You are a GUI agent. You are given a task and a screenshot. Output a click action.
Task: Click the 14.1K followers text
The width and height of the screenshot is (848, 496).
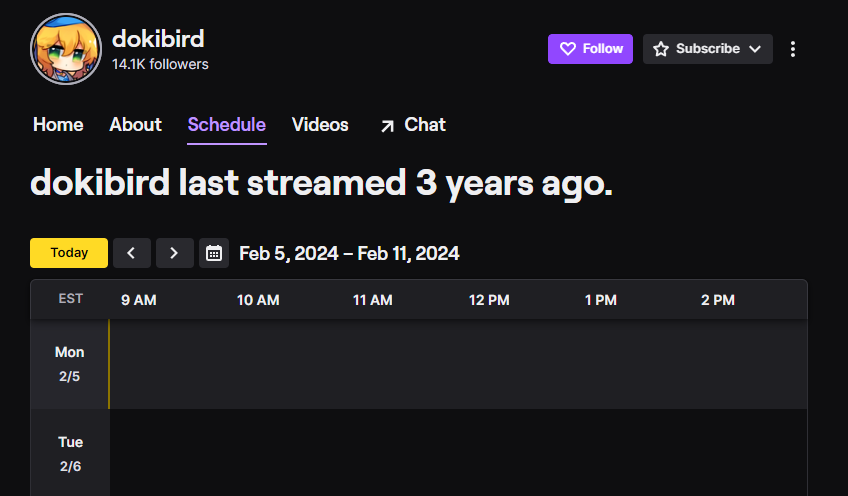coord(160,64)
